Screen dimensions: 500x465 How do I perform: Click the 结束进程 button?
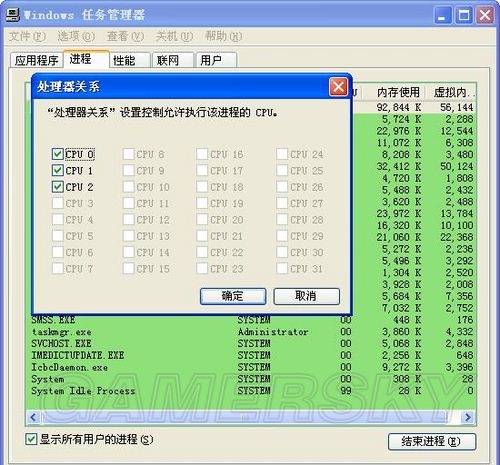432,442
